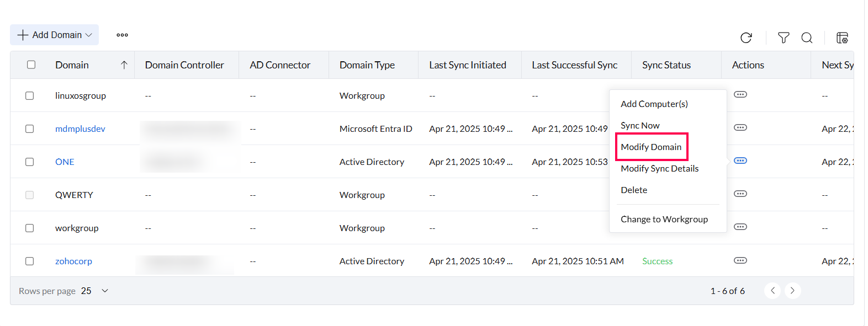Image resolution: width=868 pixels, height=326 pixels.
Task: Go to next page with right chevron
Action: 792,291
